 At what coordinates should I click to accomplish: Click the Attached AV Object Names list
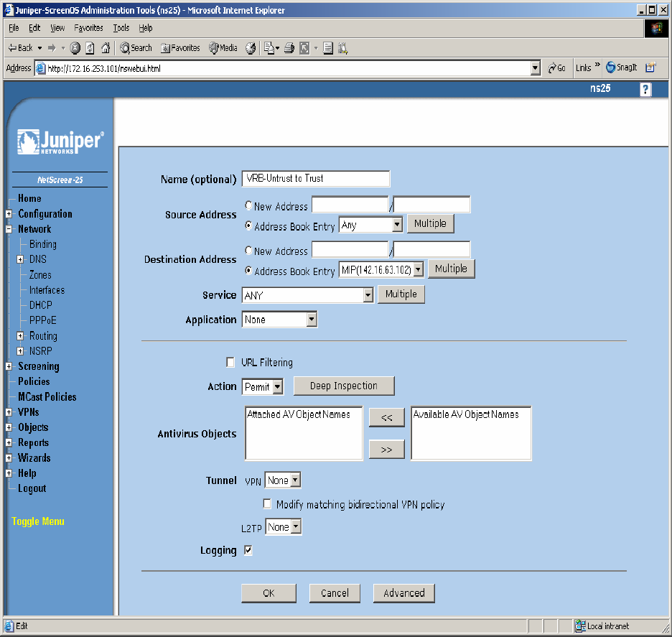click(304, 433)
